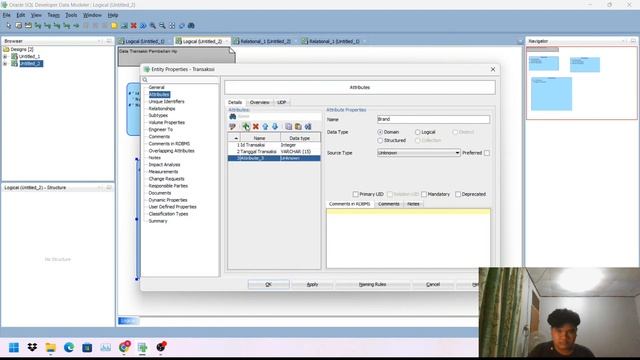Open the File menu

(7, 15)
